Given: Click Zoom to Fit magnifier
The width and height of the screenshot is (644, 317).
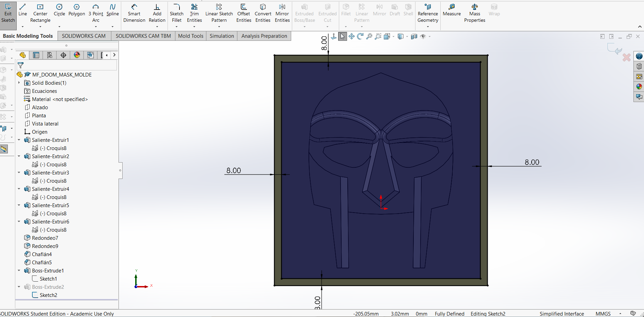Looking at the screenshot, I should point(369,36).
